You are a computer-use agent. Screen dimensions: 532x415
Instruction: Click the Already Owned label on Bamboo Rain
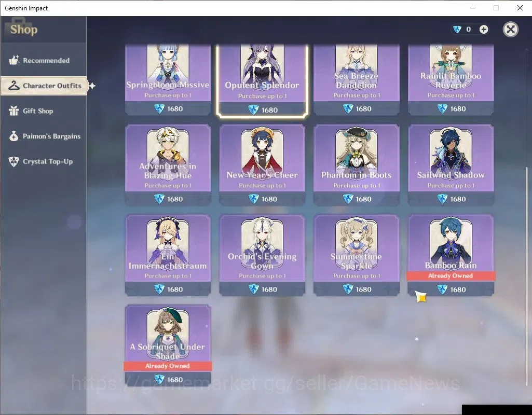pos(451,275)
